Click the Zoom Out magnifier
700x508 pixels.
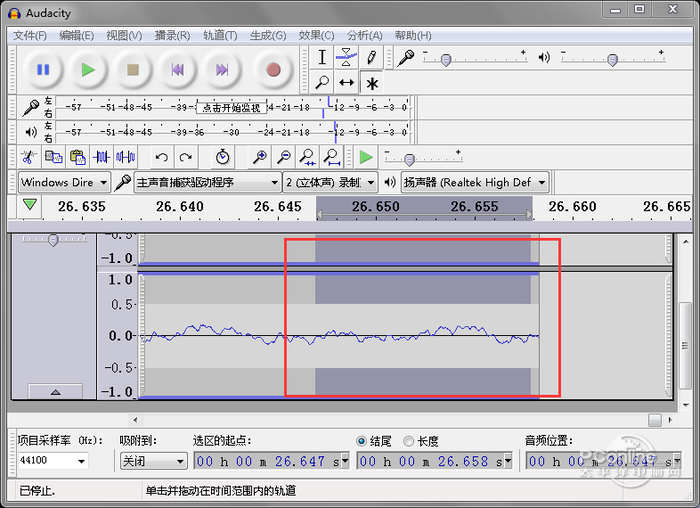coord(283,157)
